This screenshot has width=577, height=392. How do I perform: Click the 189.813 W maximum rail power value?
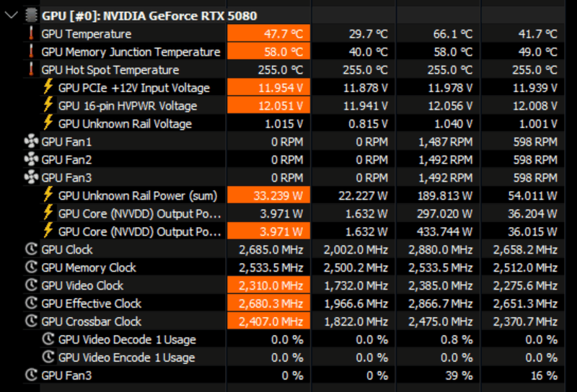(x=444, y=195)
